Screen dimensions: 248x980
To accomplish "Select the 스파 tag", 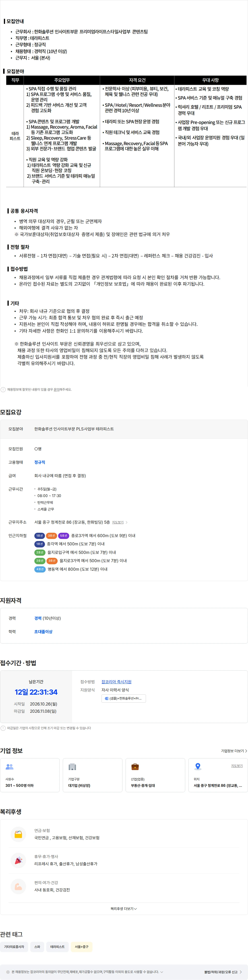I will tap(37, 946).
